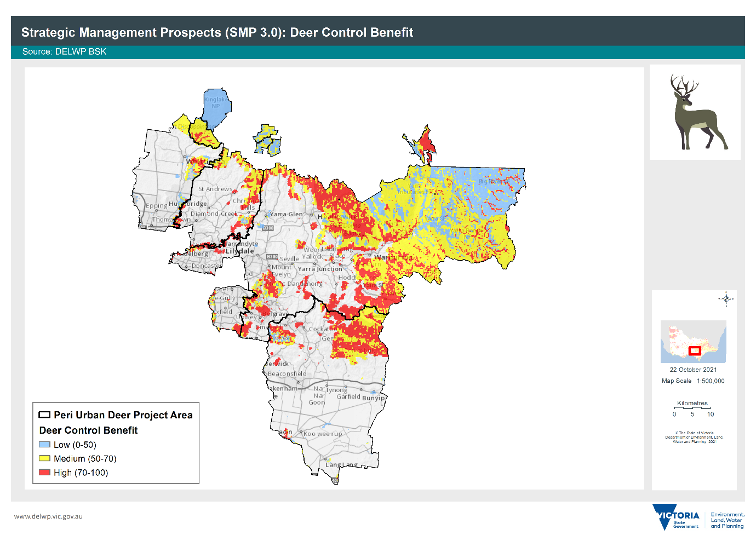Click the red High (70-100) swatch
Viewport: 756px width, 535px height.
pyautogui.click(x=45, y=472)
